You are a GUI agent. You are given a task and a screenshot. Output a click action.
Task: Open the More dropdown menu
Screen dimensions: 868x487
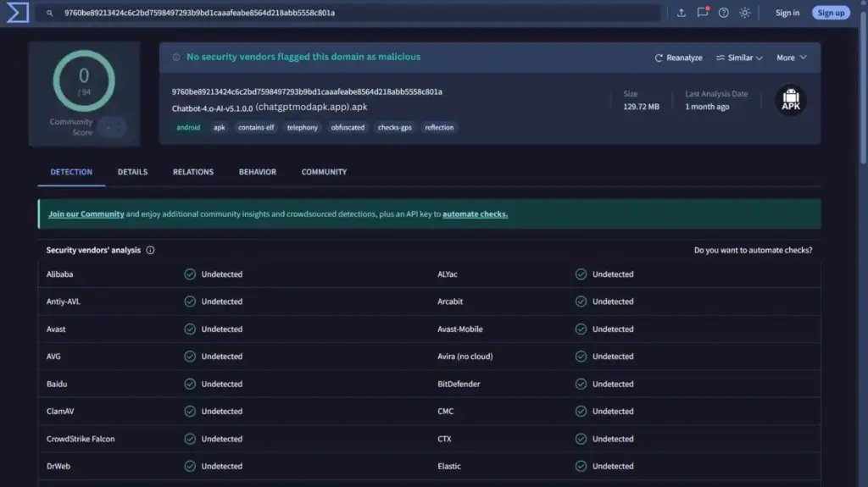click(x=791, y=58)
